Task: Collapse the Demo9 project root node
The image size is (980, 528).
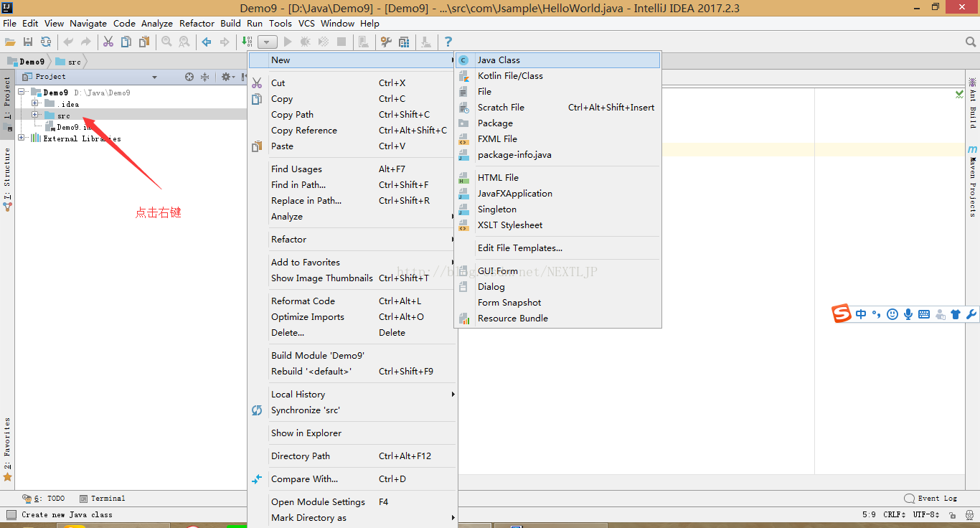Action: (22, 93)
